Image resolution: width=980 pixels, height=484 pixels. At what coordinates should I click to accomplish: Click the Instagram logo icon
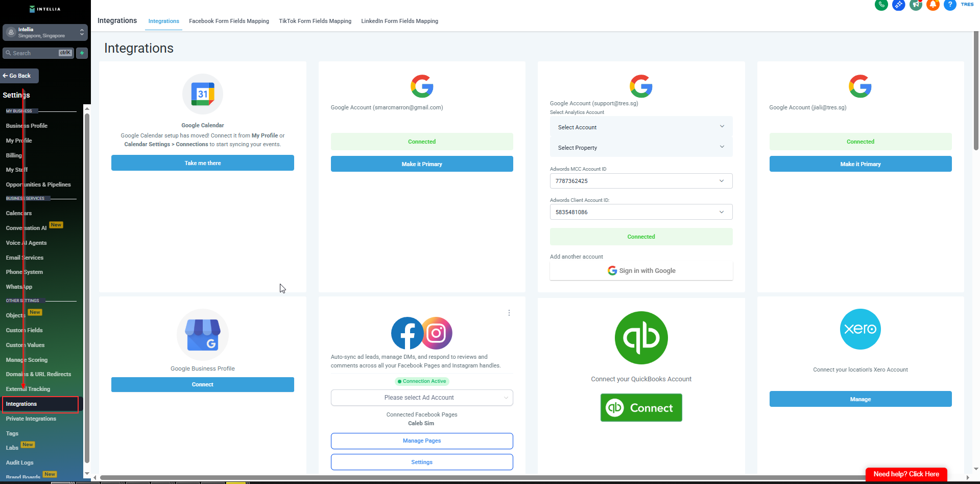pos(437,333)
